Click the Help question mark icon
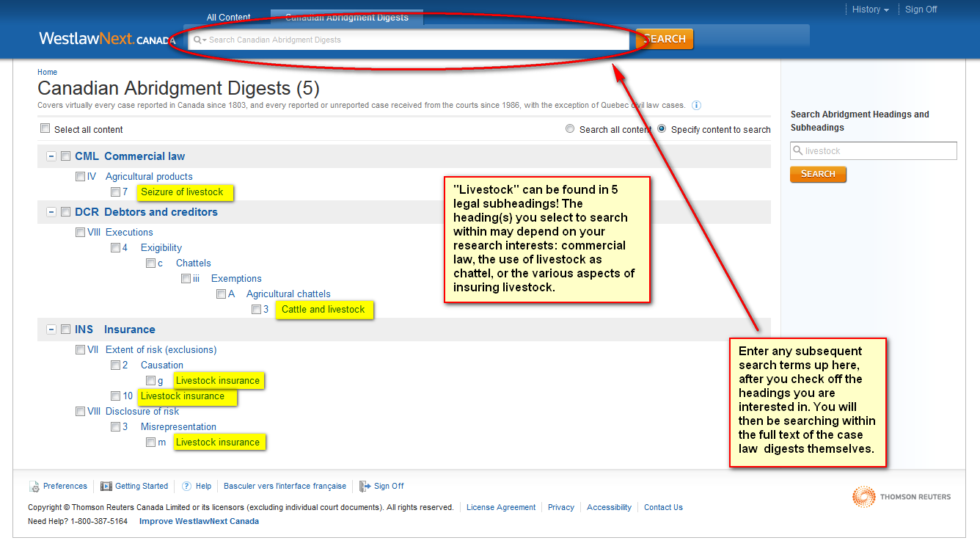980x546 pixels. pyautogui.click(x=186, y=486)
